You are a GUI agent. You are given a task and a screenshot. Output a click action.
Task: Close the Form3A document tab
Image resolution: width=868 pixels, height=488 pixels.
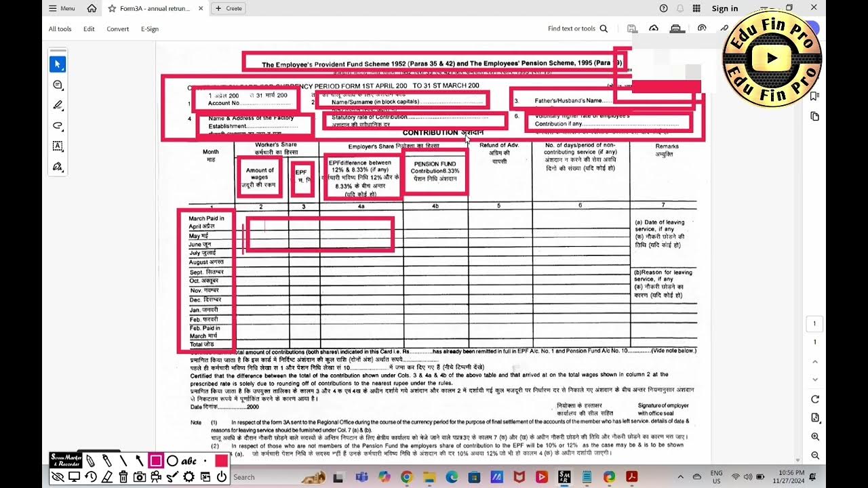201,8
